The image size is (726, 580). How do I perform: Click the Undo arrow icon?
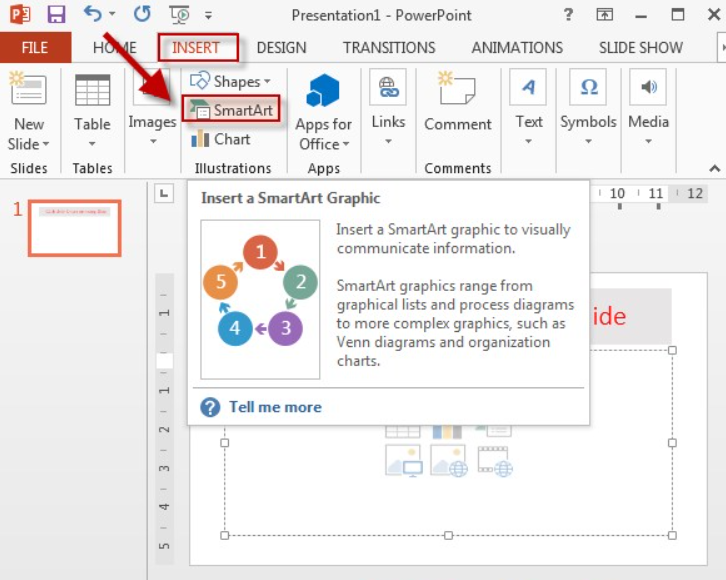coord(93,15)
